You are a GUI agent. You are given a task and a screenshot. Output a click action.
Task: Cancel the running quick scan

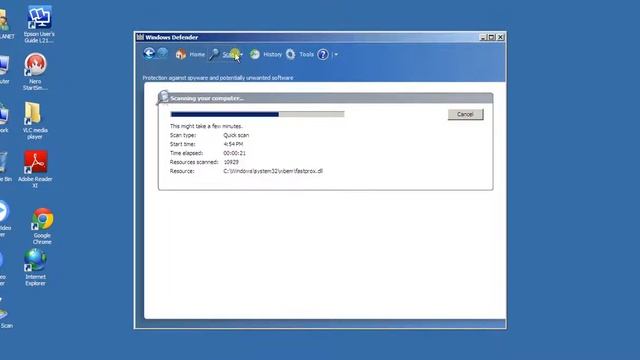(465, 114)
